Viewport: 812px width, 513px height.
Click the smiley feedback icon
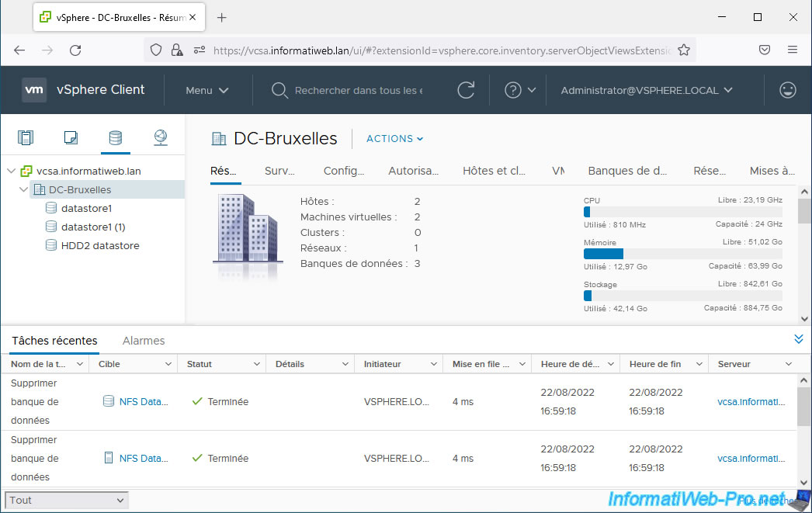tap(787, 90)
